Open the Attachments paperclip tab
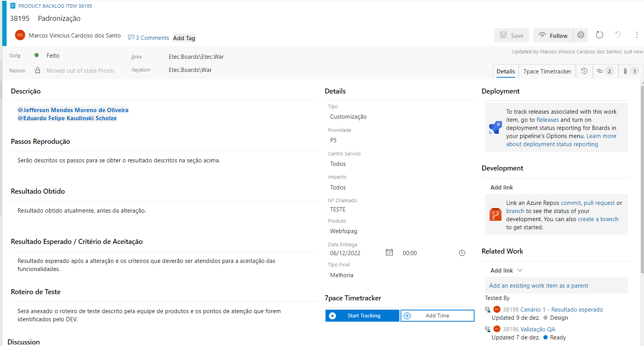 pos(630,71)
